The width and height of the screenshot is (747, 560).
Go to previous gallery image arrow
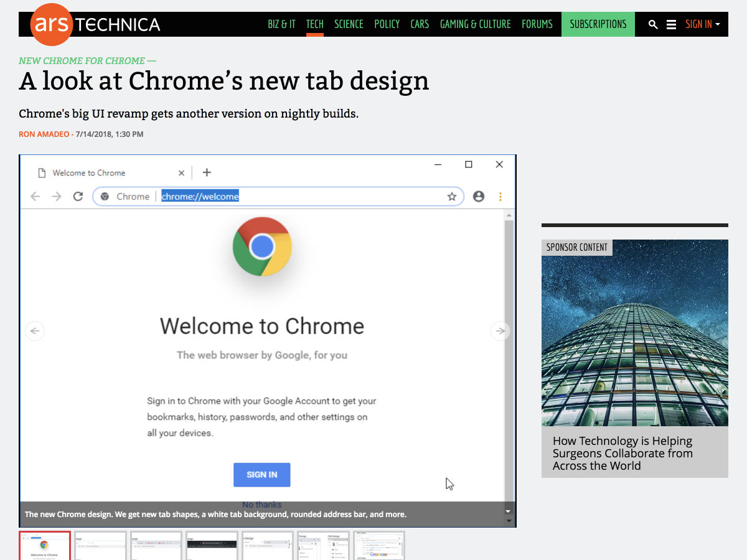35,330
